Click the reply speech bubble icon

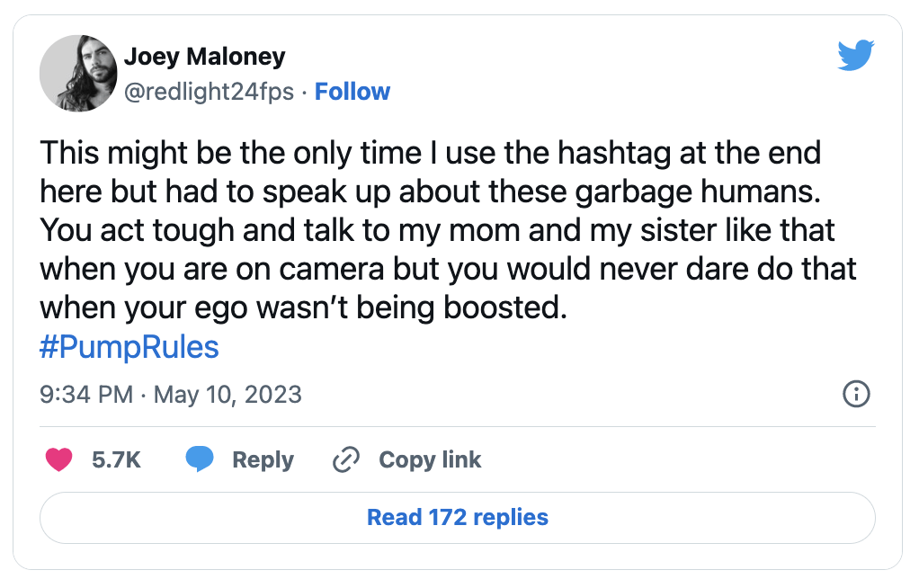click(200, 459)
